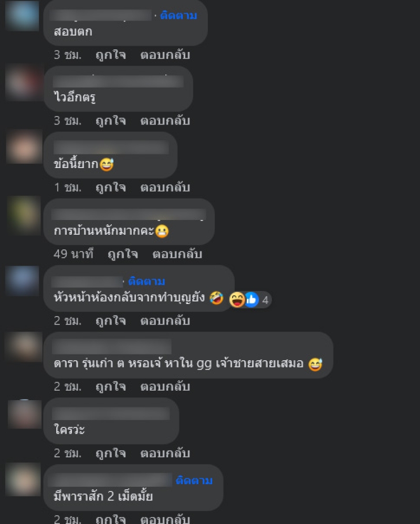Follow the author of 'สอบตก' comment
Viewport: 420px width, 524px height.
coord(178,15)
